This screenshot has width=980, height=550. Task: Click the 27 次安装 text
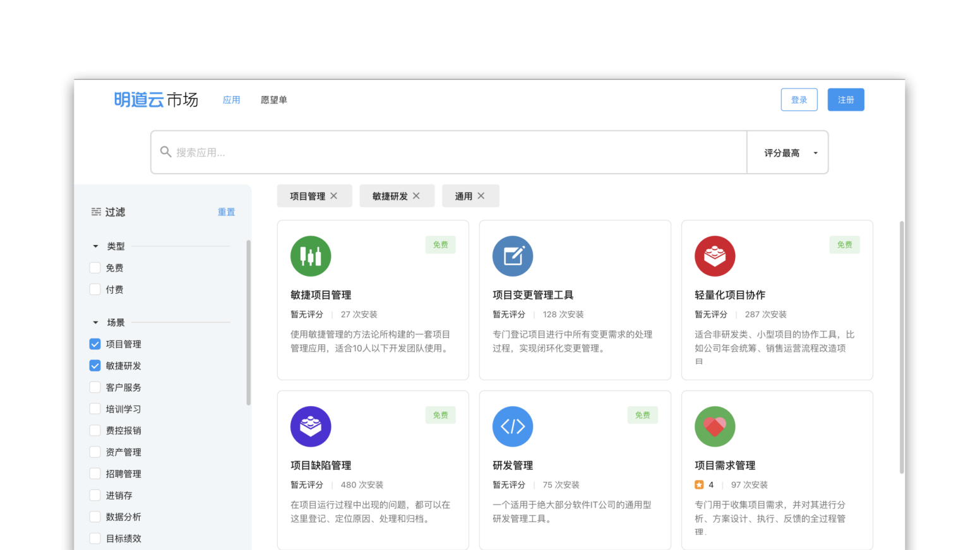(x=359, y=314)
